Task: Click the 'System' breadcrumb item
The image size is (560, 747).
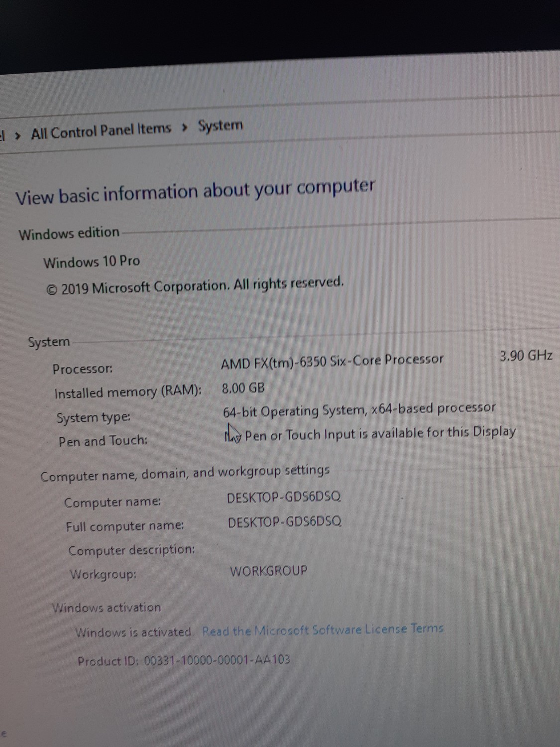Action: coord(221,125)
